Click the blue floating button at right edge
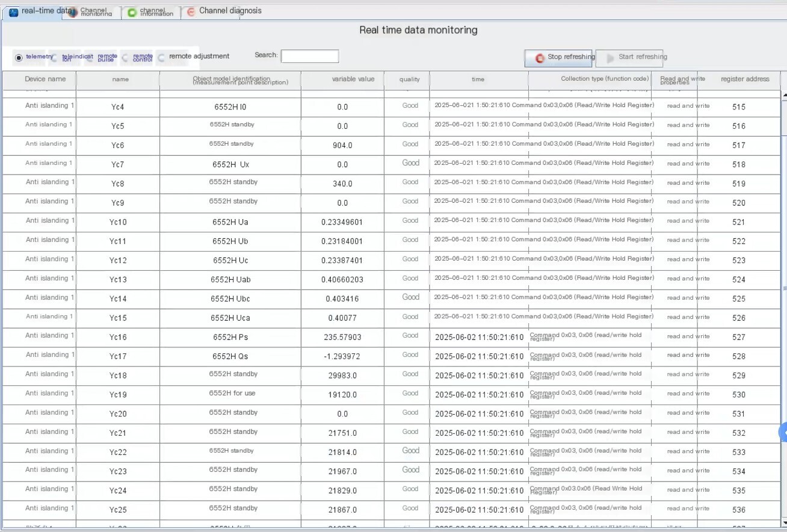The image size is (787, 532). point(783,432)
